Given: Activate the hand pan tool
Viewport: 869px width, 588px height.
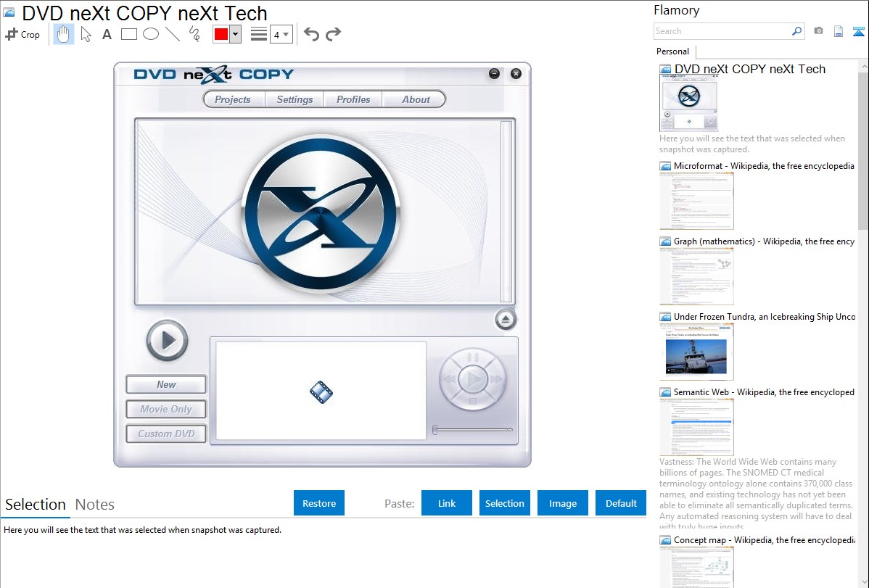Looking at the screenshot, I should point(63,34).
